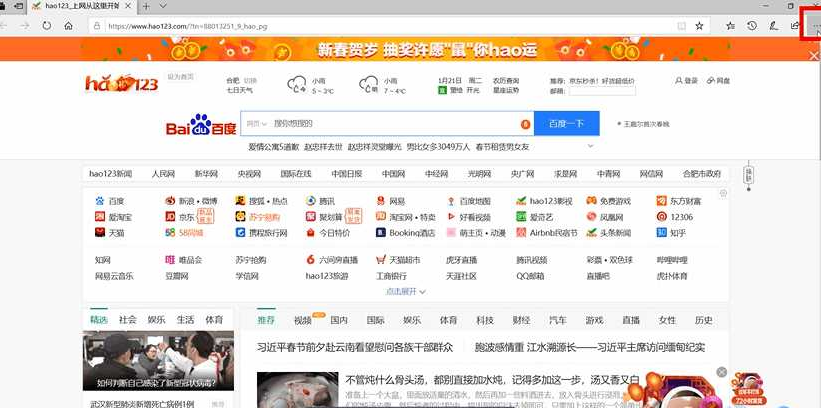Close the orange New Year banner
The height and width of the screenshot is (408, 821).
813,56
